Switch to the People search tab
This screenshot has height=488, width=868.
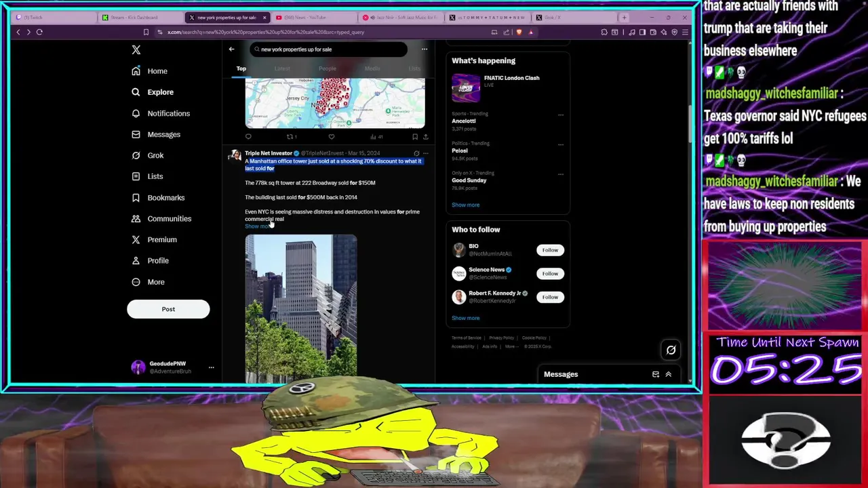(328, 68)
